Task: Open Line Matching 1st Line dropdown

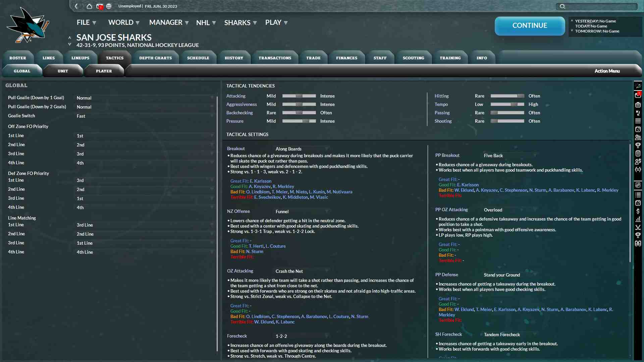Action: (144, 225)
